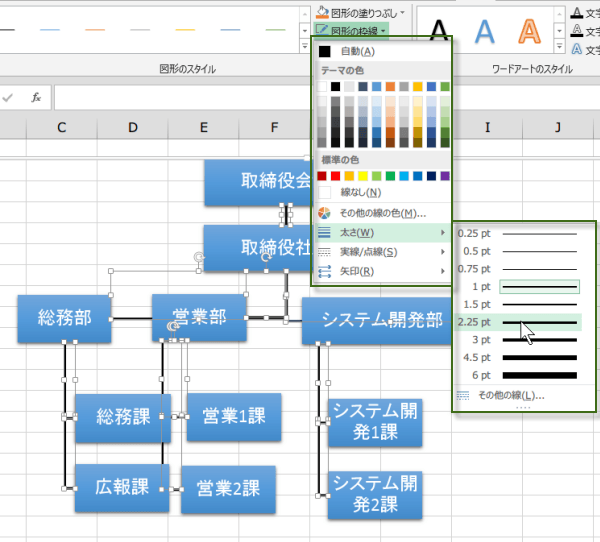This screenshot has width=600, height=542.
Task: Select the 営業部 org chart box
Action: coord(199,318)
